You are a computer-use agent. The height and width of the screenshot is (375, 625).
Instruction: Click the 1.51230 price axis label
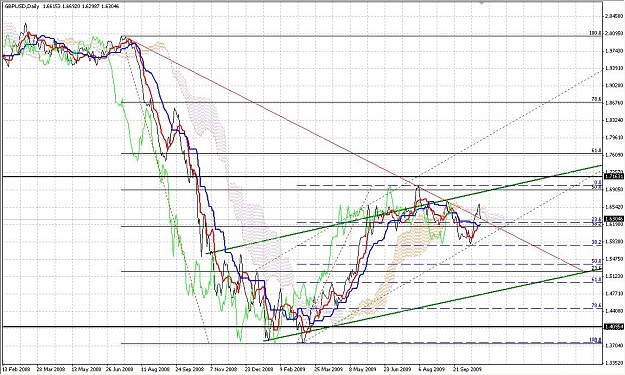tap(614, 276)
